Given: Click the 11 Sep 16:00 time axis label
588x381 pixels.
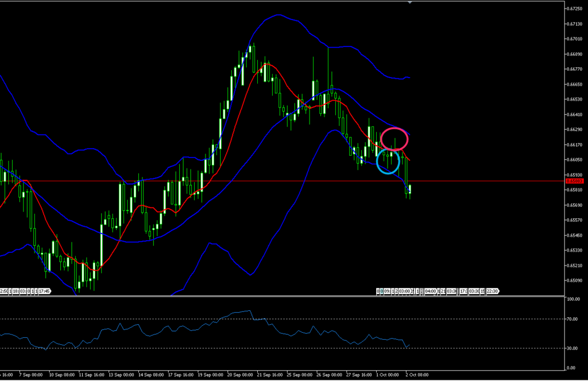Looking at the screenshot, I should click(x=91, y=375).
